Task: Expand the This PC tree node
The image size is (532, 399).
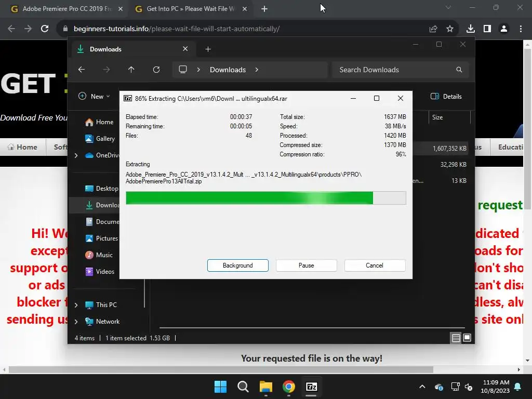Action: (x=76, y=305)
